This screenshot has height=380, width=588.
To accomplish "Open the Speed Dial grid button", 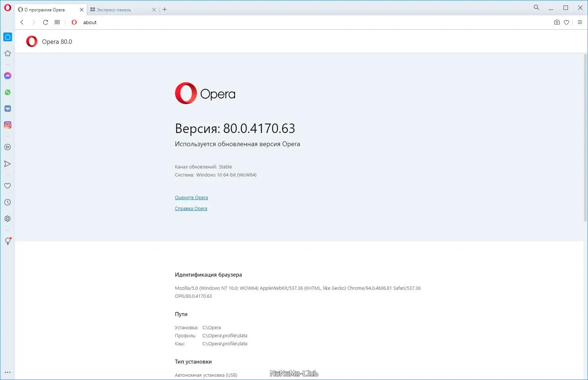I will tap(57, 22).
